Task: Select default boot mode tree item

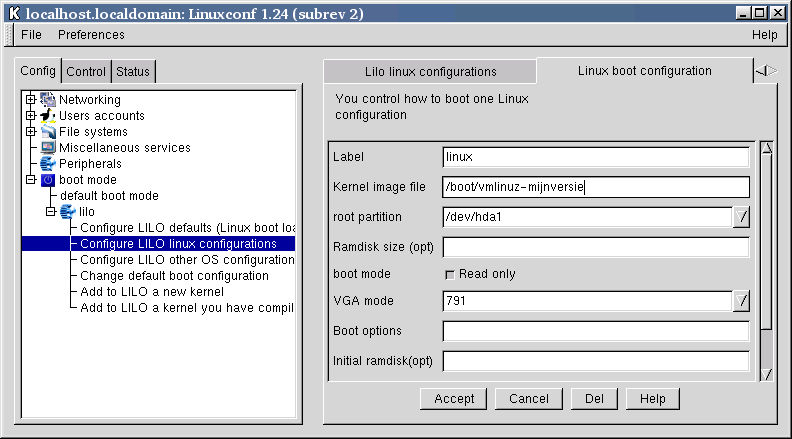Action: (109, 196)
